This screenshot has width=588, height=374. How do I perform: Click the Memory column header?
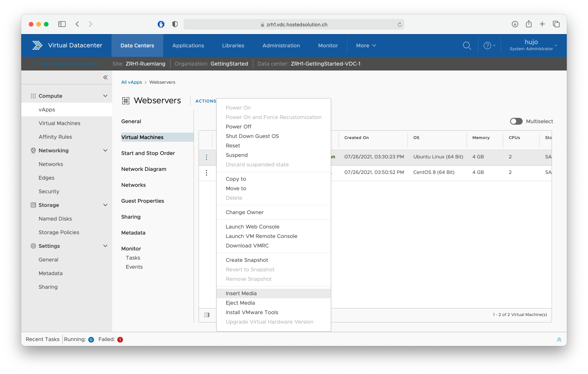481,138
